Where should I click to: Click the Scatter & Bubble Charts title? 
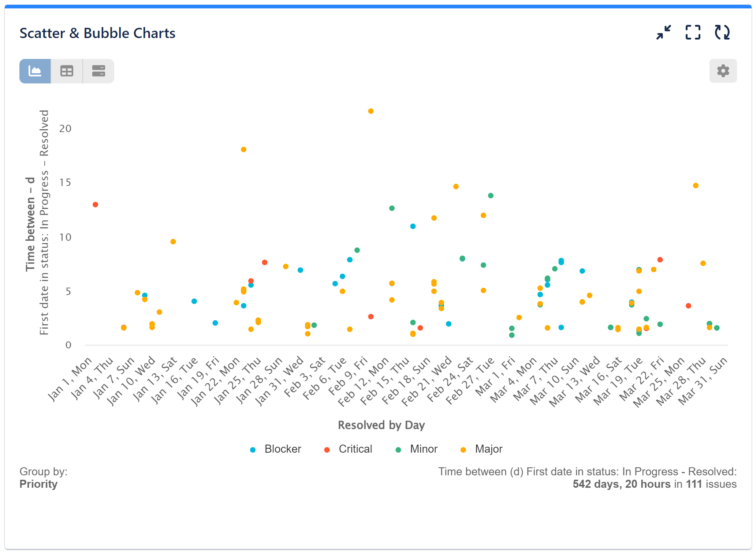point(97,33)
